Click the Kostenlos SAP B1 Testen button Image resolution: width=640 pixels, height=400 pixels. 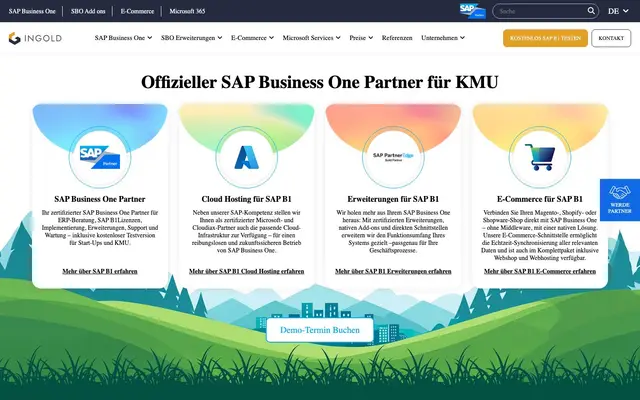tap(545, 38)
